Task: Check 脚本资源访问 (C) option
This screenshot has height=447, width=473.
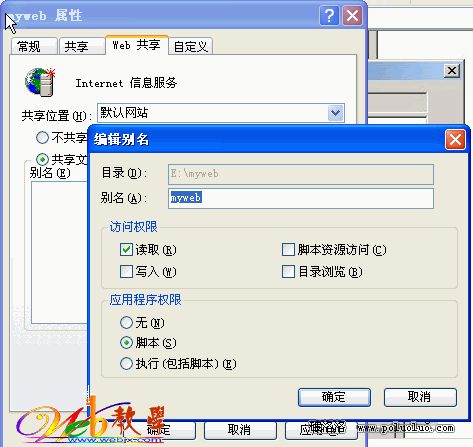Action: pos(288,249)
